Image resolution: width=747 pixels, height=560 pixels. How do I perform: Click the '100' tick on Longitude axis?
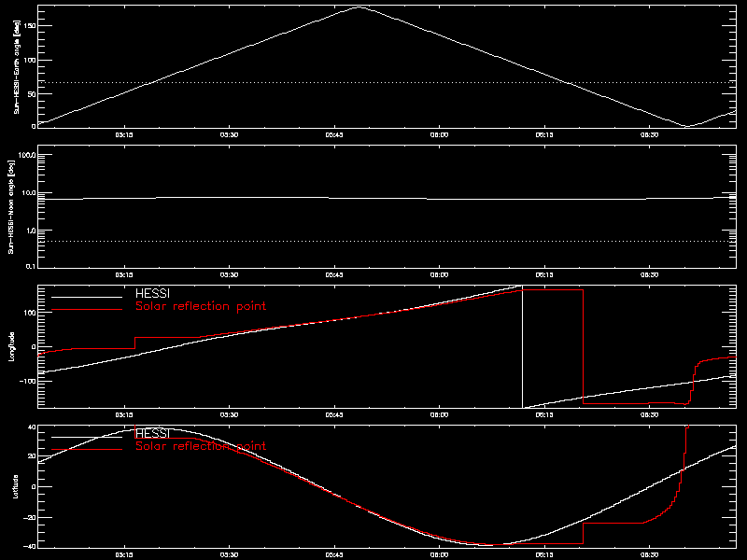pos(31,313)
